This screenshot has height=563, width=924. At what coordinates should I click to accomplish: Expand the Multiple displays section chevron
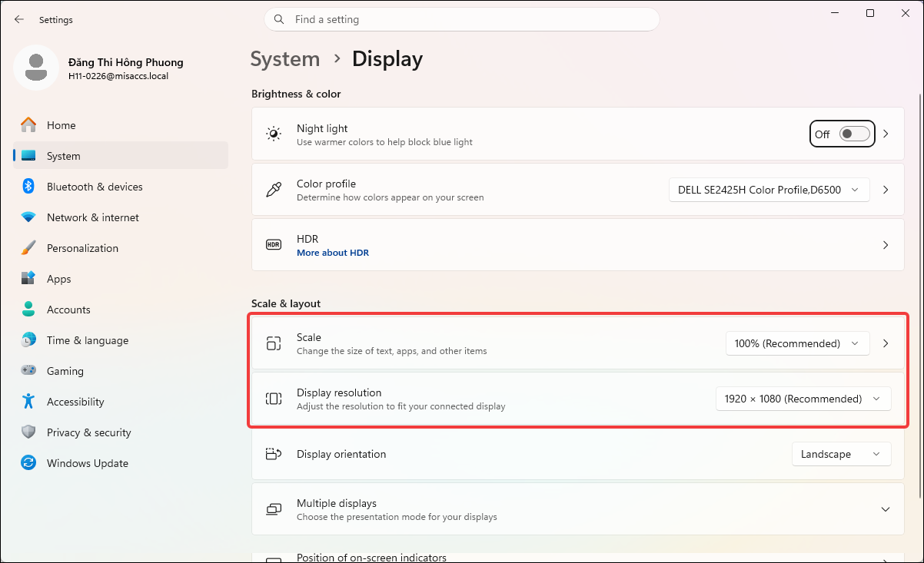tap(886, 509)
